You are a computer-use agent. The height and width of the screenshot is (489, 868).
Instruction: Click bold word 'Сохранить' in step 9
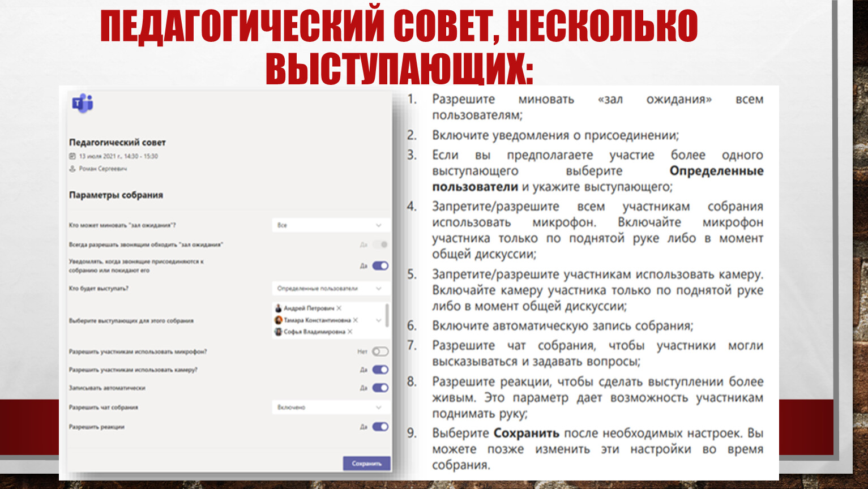tap(527, 434)
